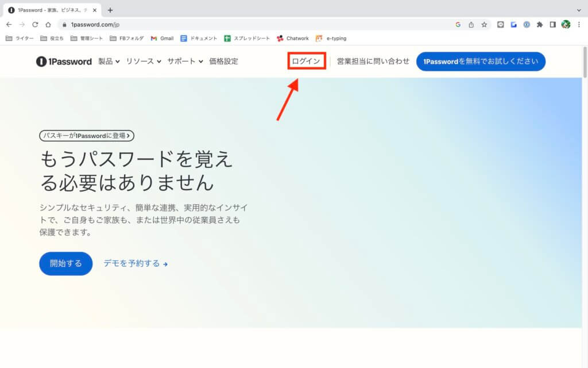Click the デモを予約する link

tap(136, 263)
